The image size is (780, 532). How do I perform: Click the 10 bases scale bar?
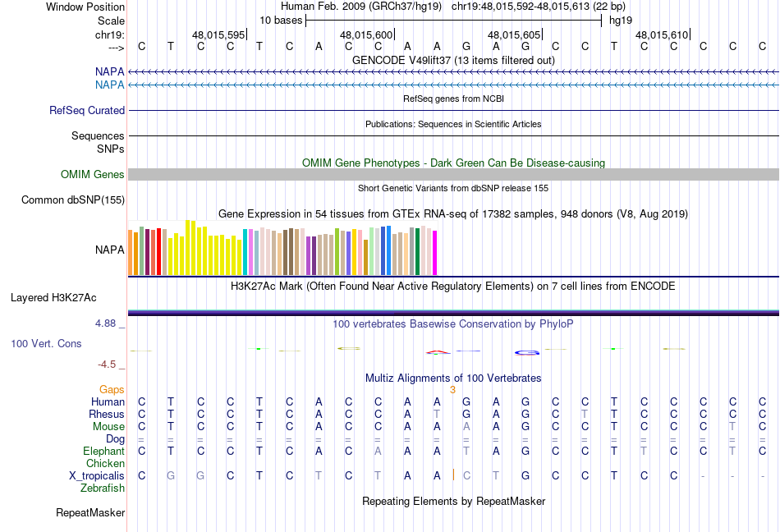point(454,21)
